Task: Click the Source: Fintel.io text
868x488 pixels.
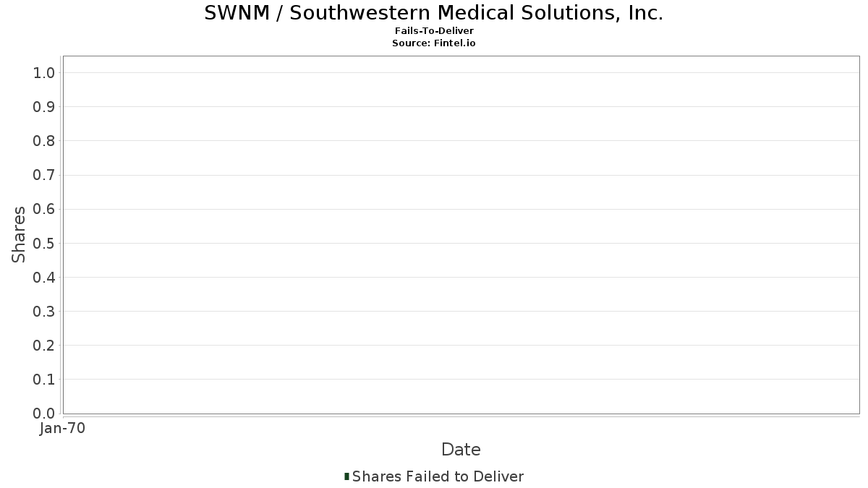Action: pos(434,43)
